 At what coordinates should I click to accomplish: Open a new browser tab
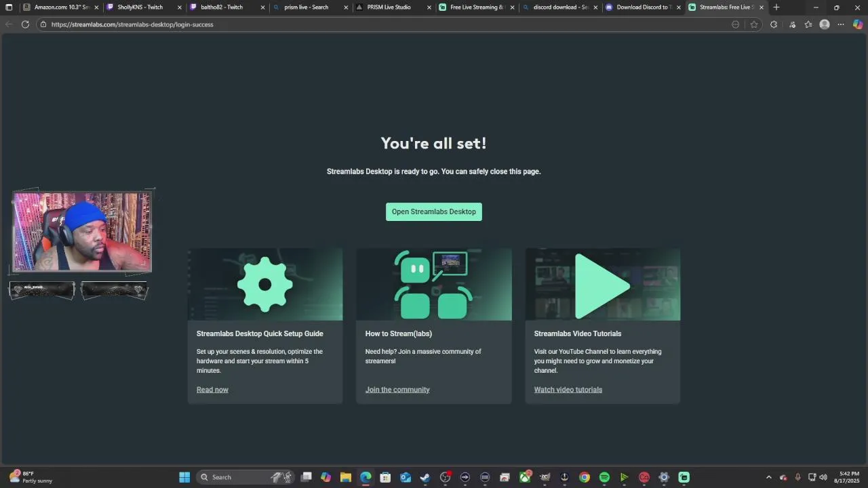point(776,7)
